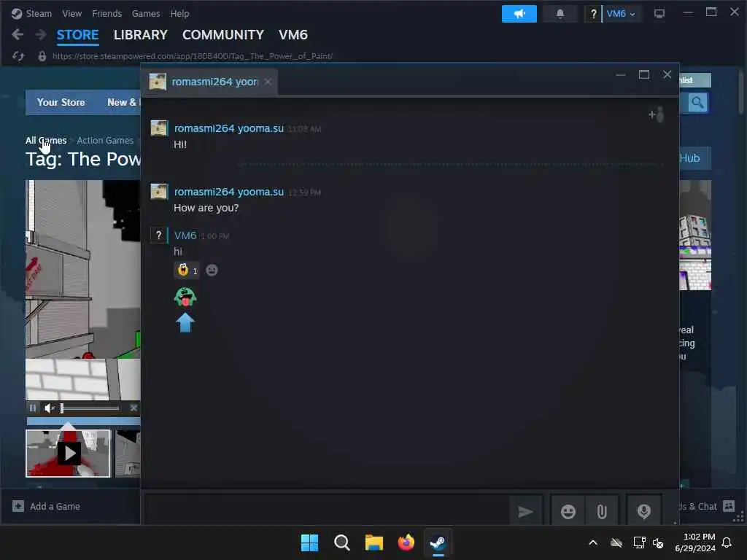
Task: Adjust the trailer volume slider
Action: [90, 408]
